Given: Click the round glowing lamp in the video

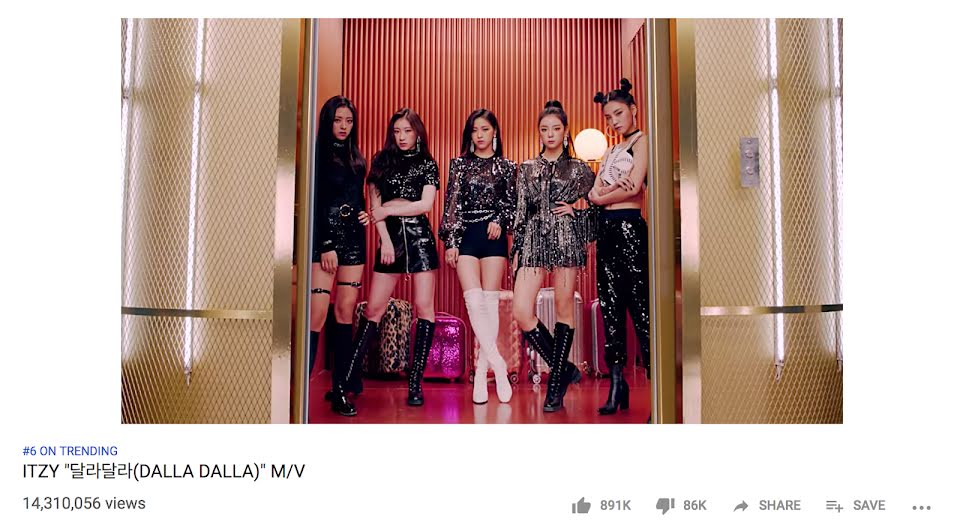Looking at the screenshot, I should point(590,144).
